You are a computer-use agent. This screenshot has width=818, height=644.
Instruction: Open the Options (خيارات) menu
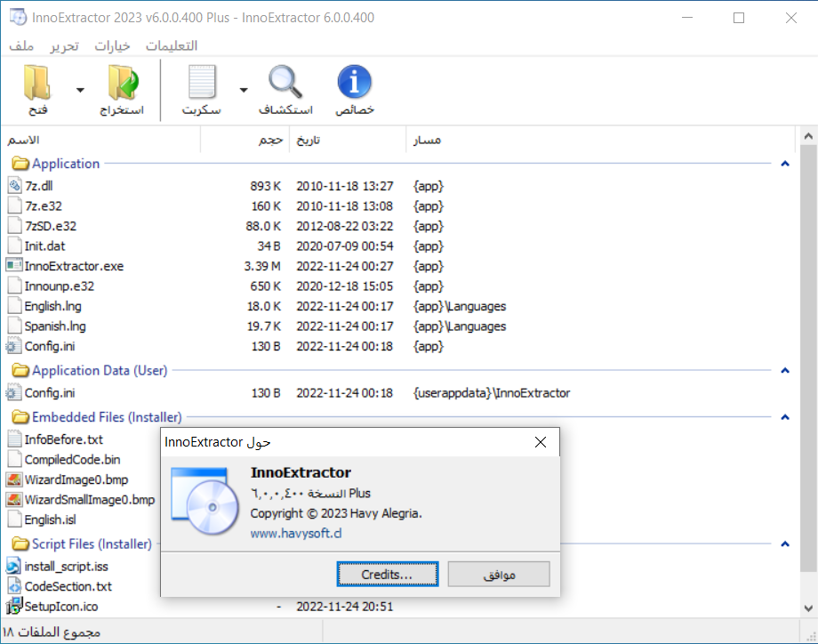112,46
